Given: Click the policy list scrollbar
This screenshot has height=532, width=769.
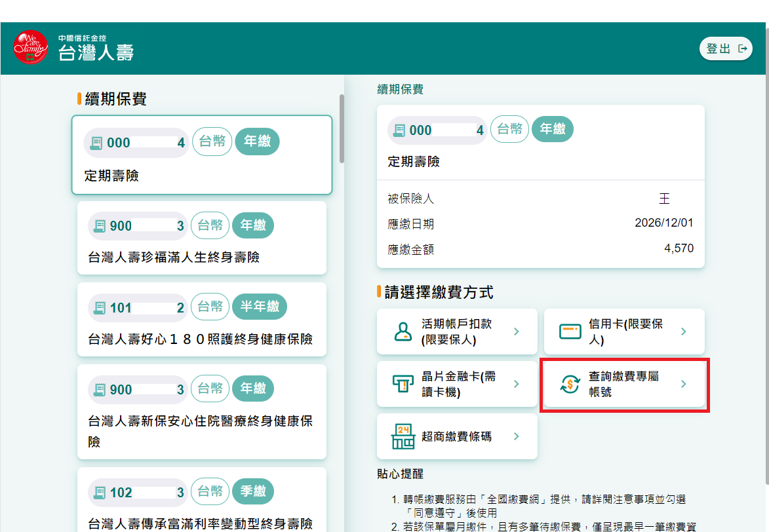Looking at the screenshot, I should [342, 128].
